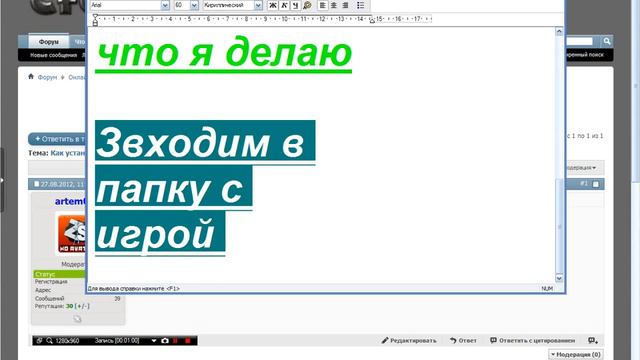Click the multi-quote icon on the post
This screenshot has width=640, height=360.
[593, 340]
